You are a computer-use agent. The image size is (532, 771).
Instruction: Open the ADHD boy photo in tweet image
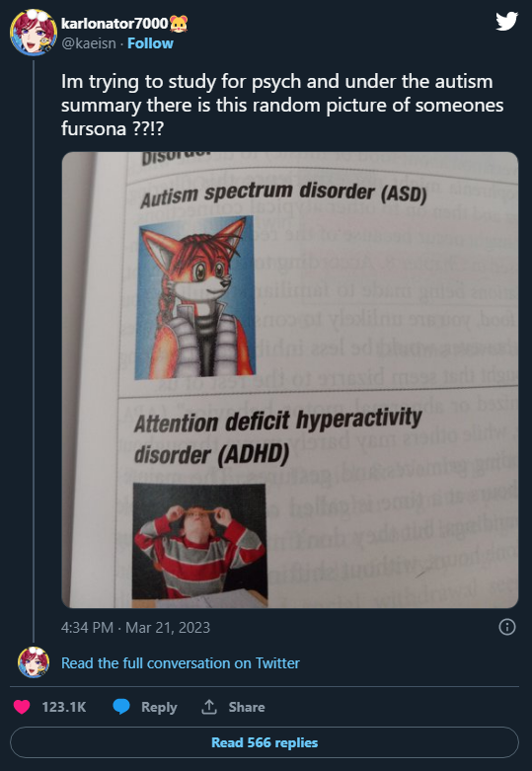(x=199, y=544)
